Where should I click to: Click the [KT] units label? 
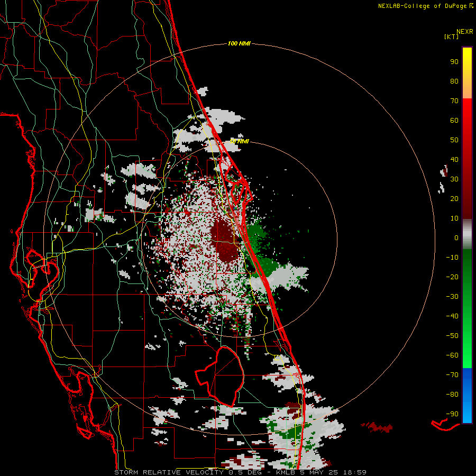coord(451,36)
